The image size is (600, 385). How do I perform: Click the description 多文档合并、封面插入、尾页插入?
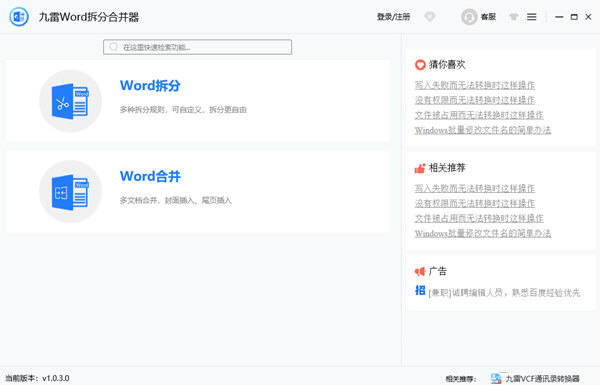click(176, 201)
